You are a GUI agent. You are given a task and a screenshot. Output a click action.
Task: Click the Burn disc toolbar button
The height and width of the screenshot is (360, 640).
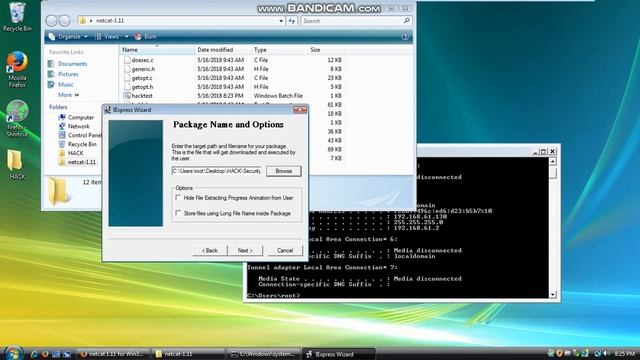point(146,37)
